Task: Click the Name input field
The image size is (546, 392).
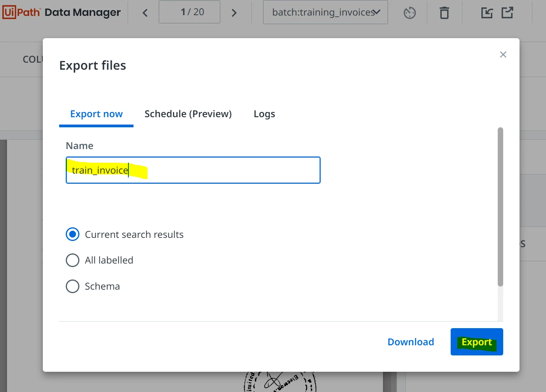Action: [x=193, y=170]
